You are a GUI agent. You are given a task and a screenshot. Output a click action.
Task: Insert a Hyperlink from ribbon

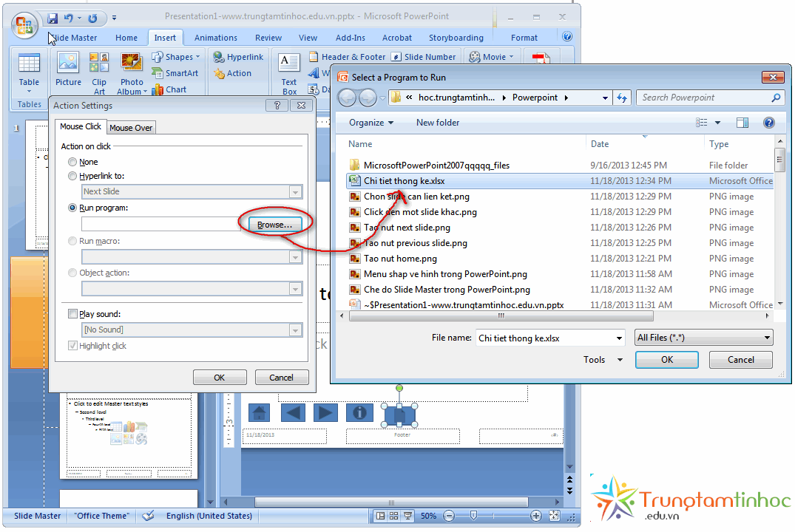click(x=238, y=57)
